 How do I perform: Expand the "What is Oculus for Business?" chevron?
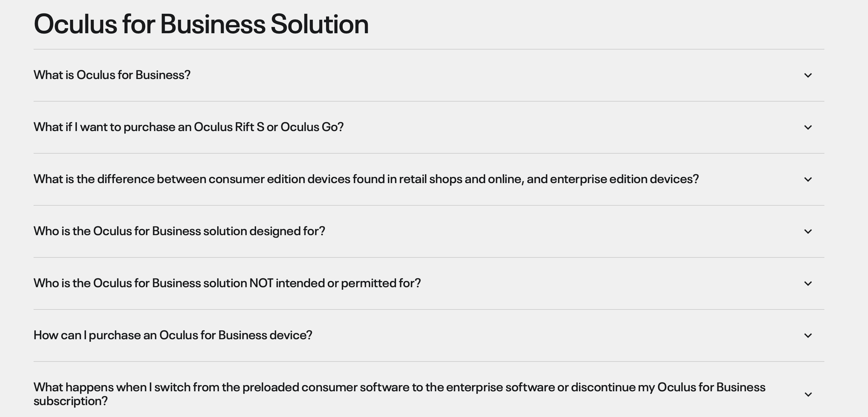click(808, 75)
